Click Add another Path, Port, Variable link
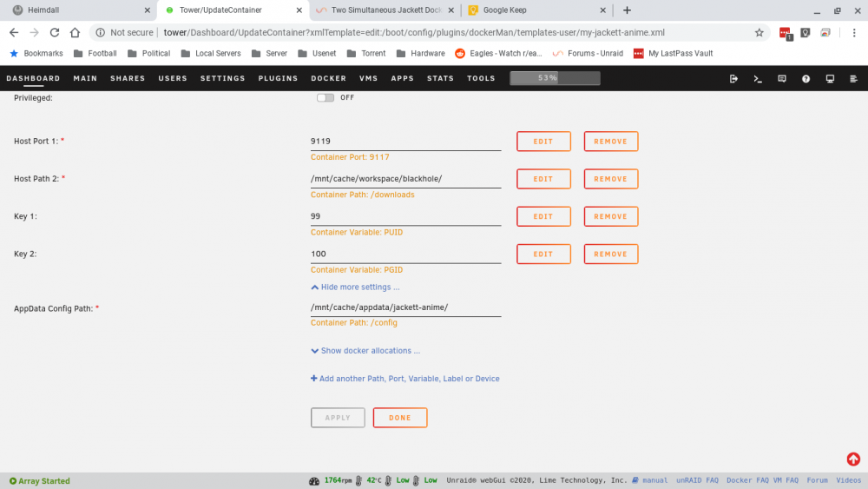The height and width of the screenshot is (489, 868). 404,379
